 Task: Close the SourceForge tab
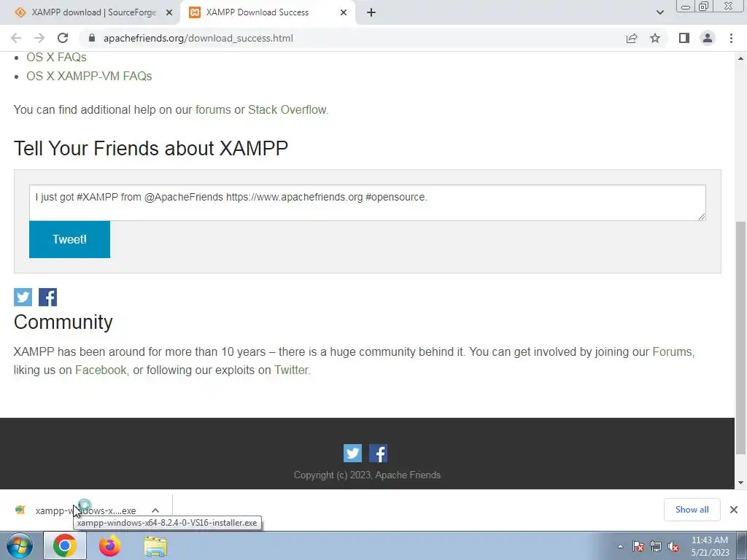pos(169,12)
